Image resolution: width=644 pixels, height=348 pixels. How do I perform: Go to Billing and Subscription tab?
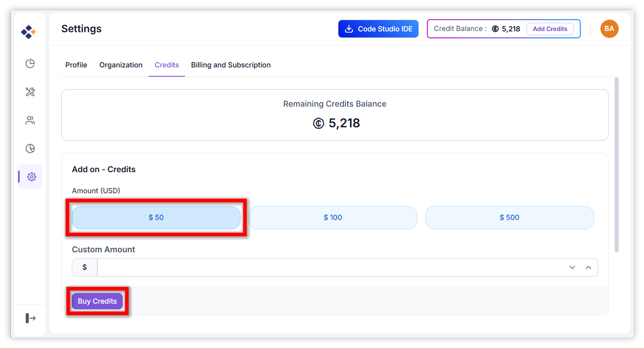[231, 65]
